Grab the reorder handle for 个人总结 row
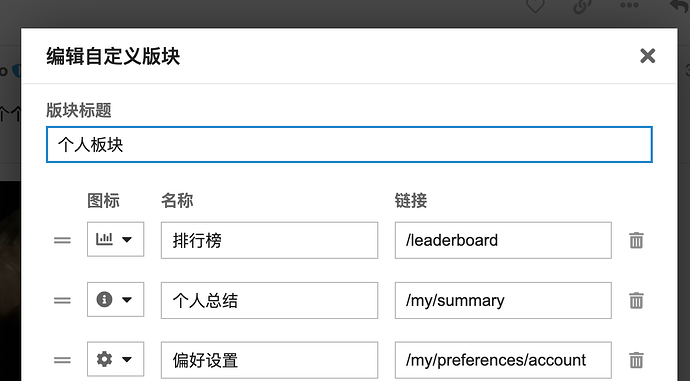 (62, 300)
